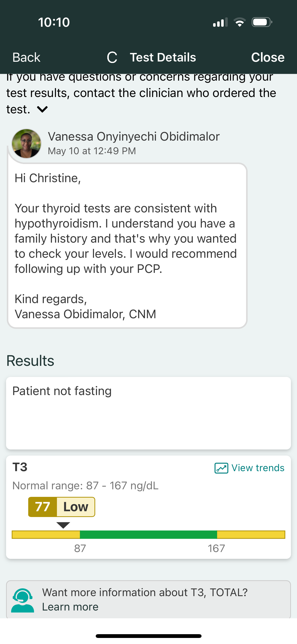
Task: Expand the clinician contact note chevron
Action: pos(42,109)
